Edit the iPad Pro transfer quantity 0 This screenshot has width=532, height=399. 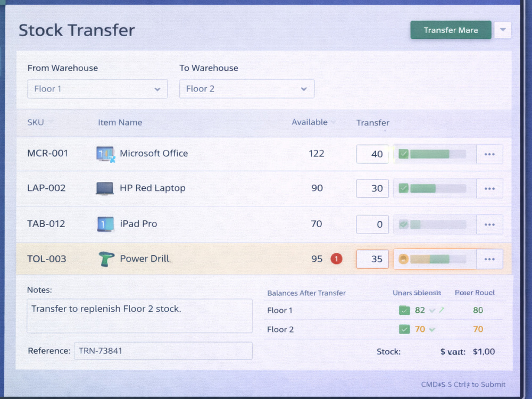pyautogui.click(x=372, y=225)
